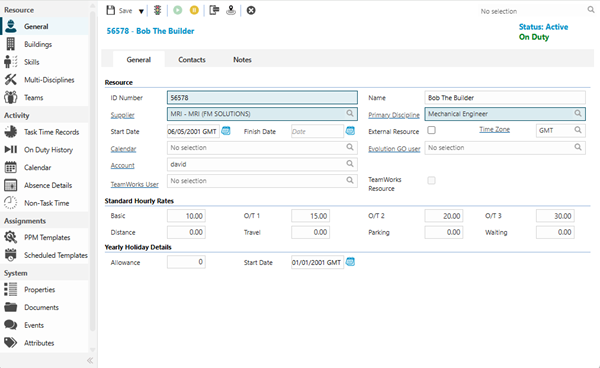Screen dimensions: 600x368
Task: Click the Supplier link label
Action: (122, 115)
